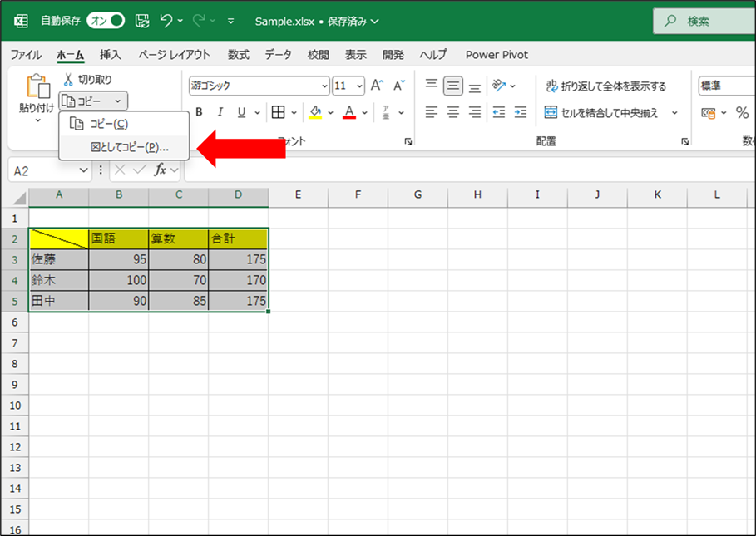Click the top align icon
This screenshot has height=536, width=756.
[431, 86]
